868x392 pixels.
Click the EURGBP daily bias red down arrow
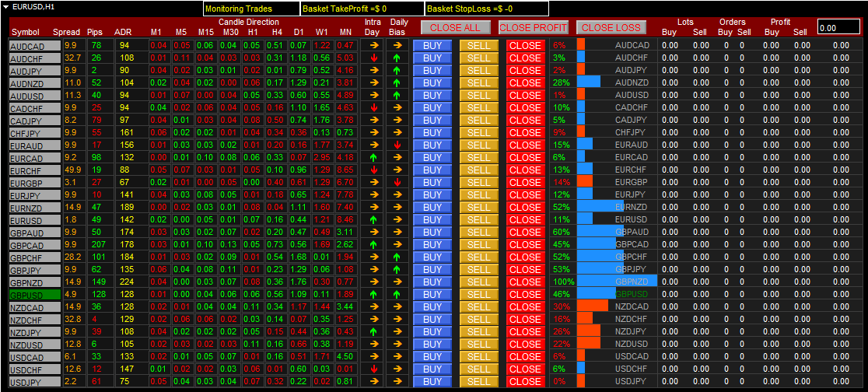tap(397, 182)
